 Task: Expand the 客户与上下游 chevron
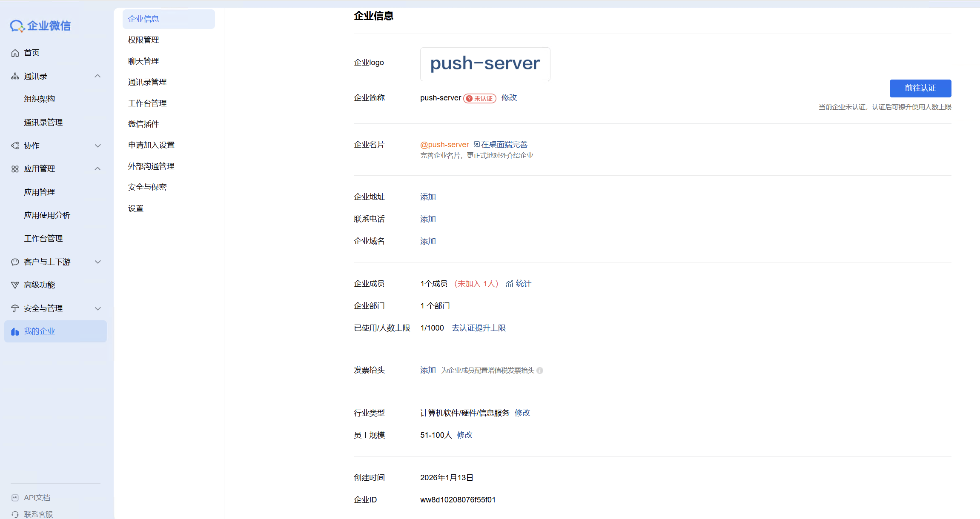[97, 262]
